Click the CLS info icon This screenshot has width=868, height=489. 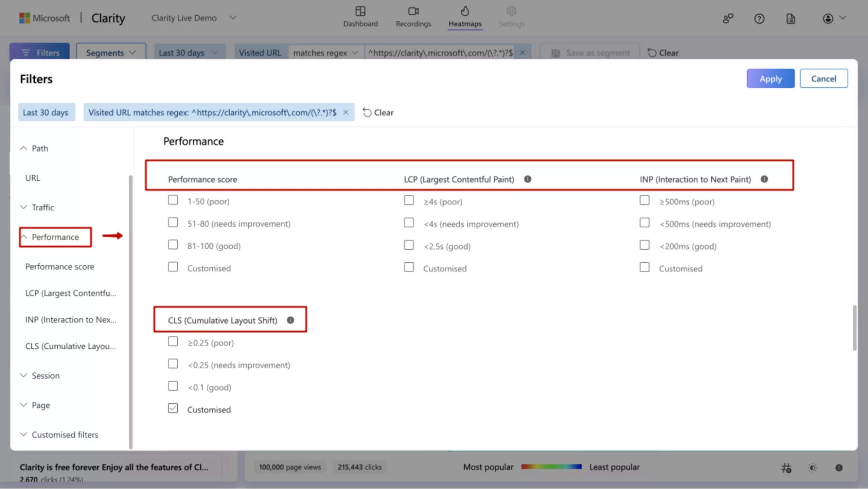[290, 320]
